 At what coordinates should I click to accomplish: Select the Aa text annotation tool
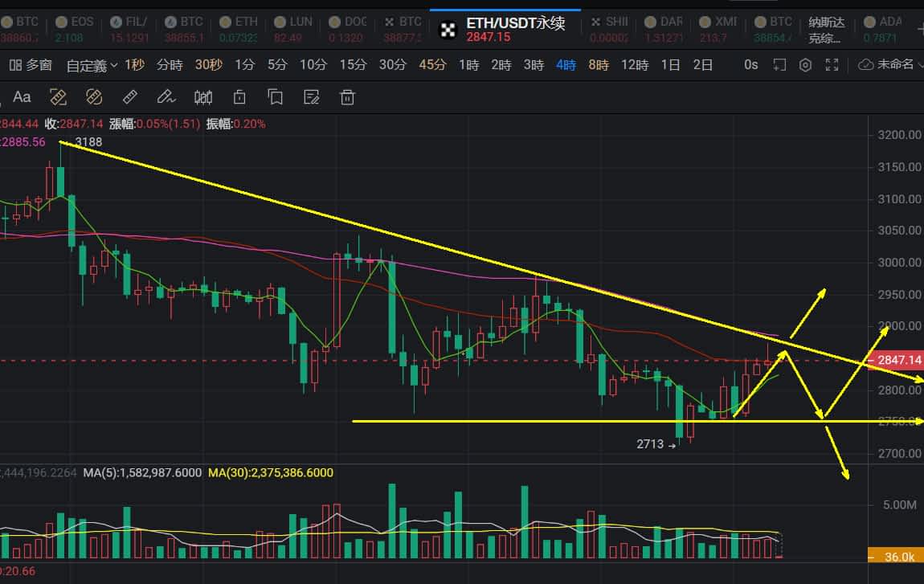click(22, 96)
